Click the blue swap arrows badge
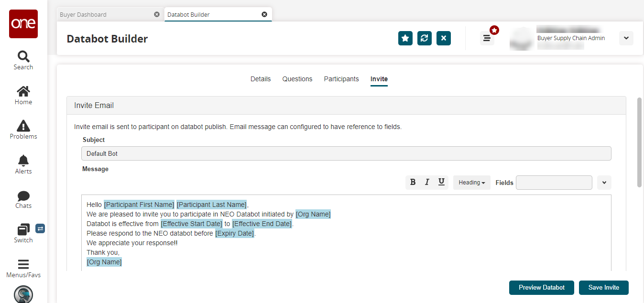 coord(40,228)
